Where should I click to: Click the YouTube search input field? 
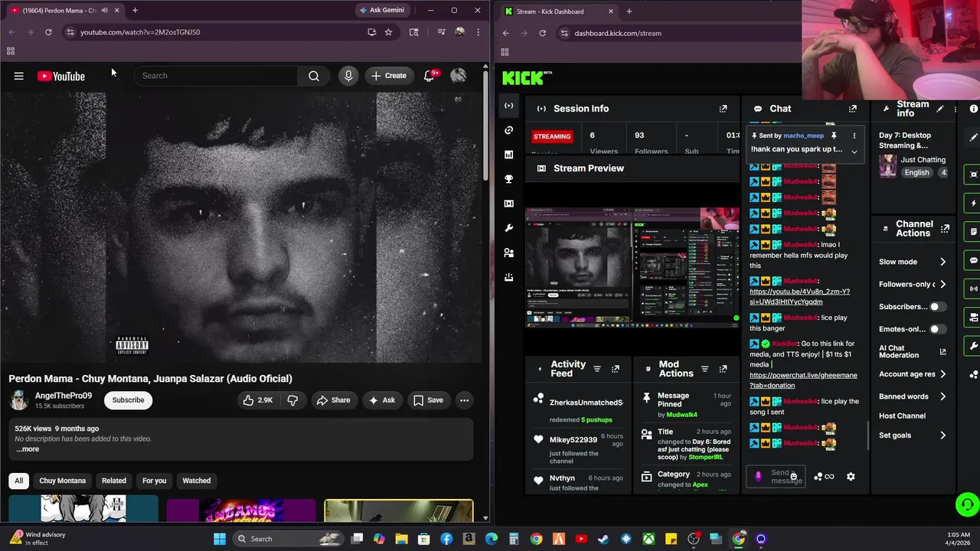tap(216, 76)
